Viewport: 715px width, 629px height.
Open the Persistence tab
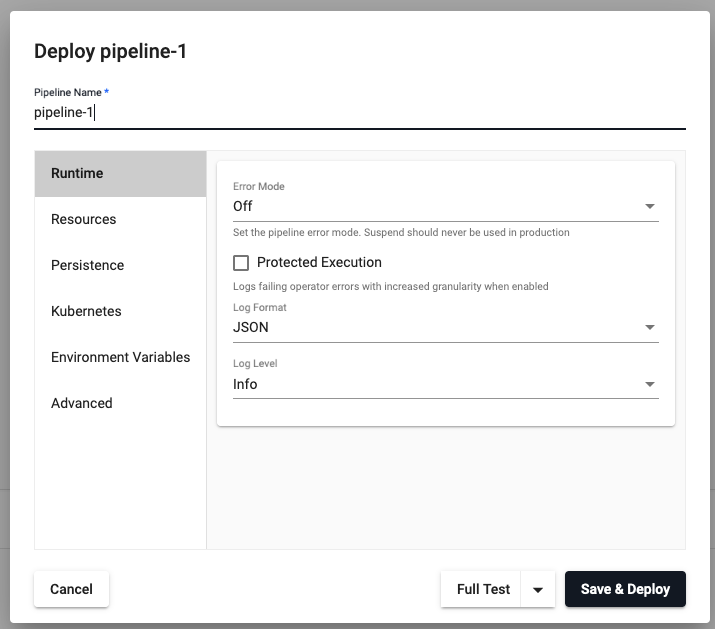[x=120, y=265]
